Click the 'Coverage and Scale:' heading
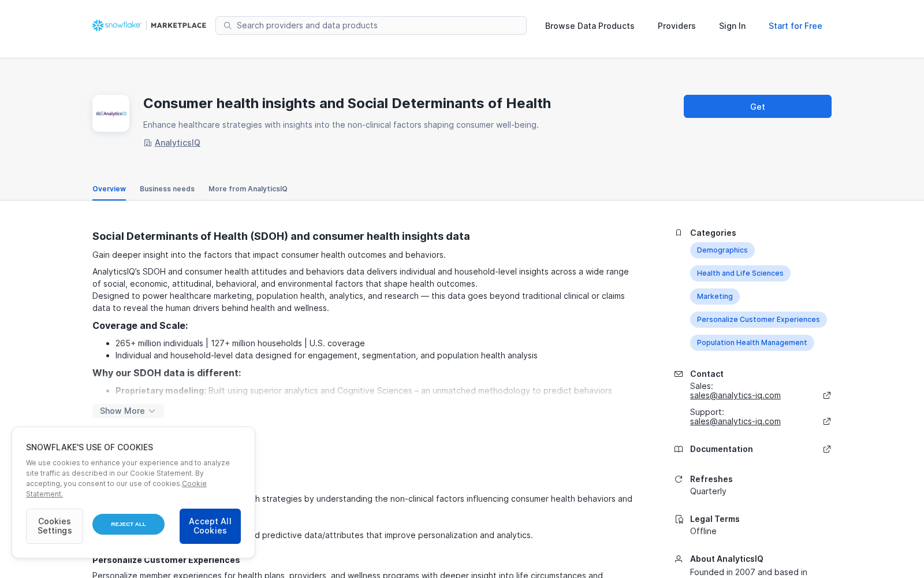 [x=140, y=325]
